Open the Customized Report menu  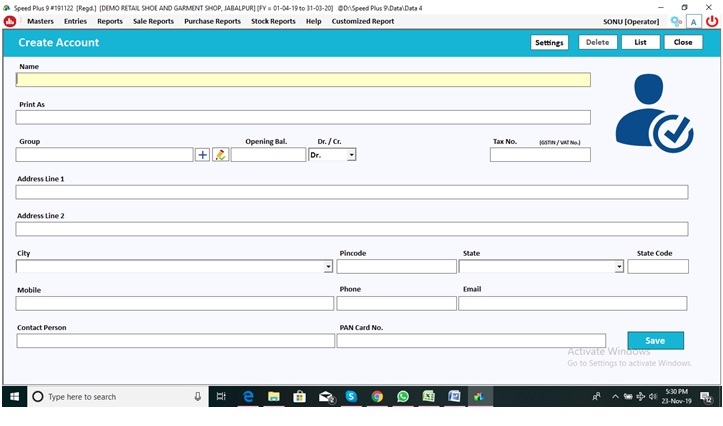tap(362, 21)
